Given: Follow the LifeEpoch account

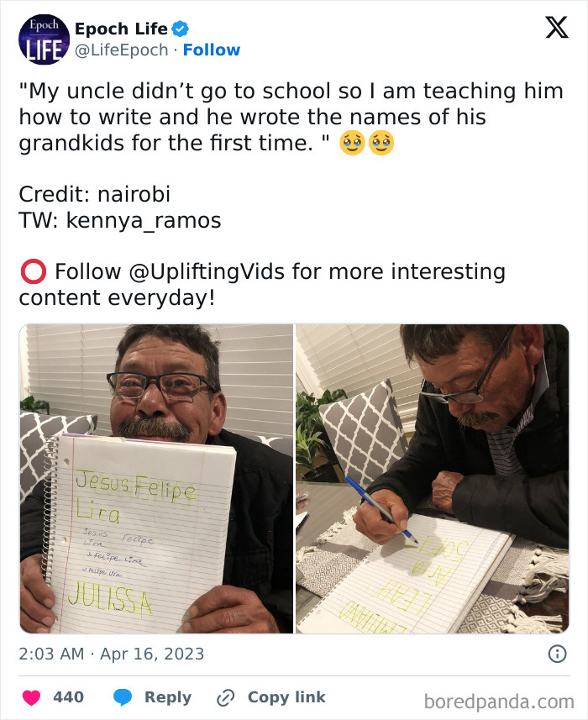Looking at the screenshot, I should (x=212, y=50).
